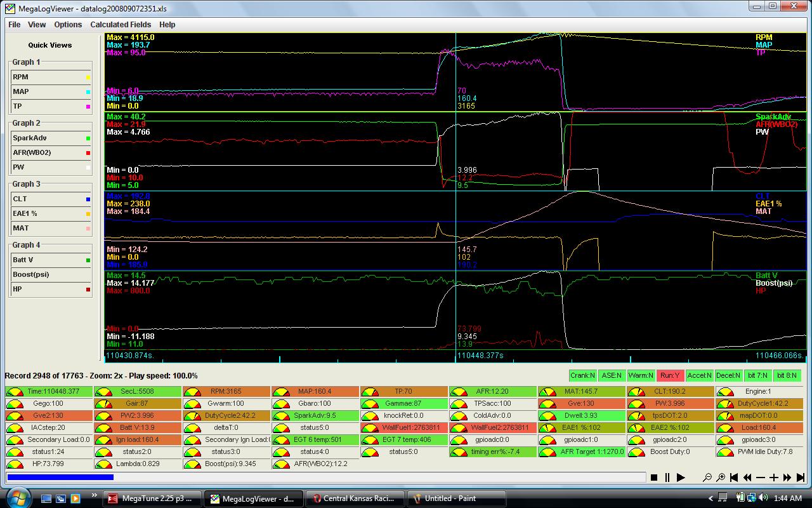Click the minus icon in playback controls
Image resolution: width=812 pixels, height=508 pixels.
point(761,478)
